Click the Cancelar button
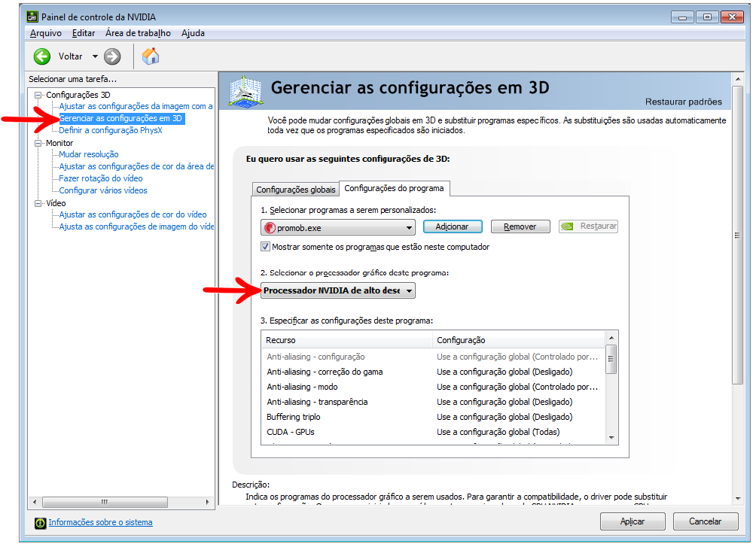The width and height of the screenshot is (756, 547). [705, 521]
